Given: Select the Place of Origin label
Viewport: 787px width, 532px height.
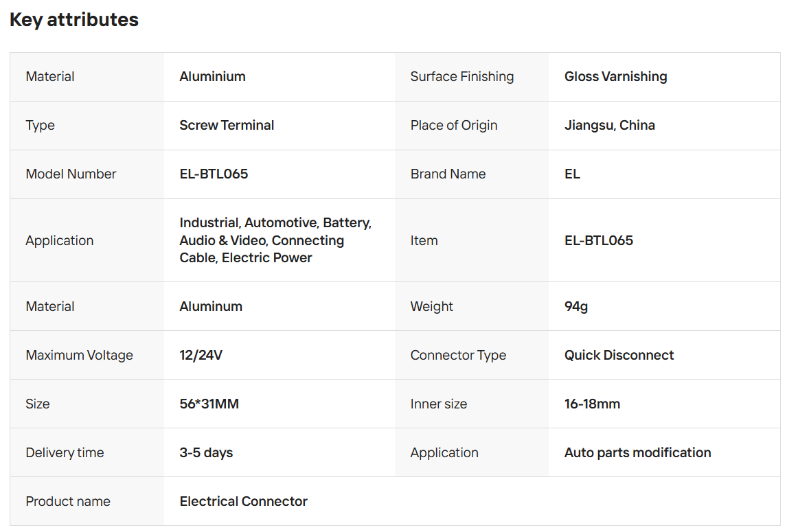Looking at the screenshot, I should coord(453,126).
